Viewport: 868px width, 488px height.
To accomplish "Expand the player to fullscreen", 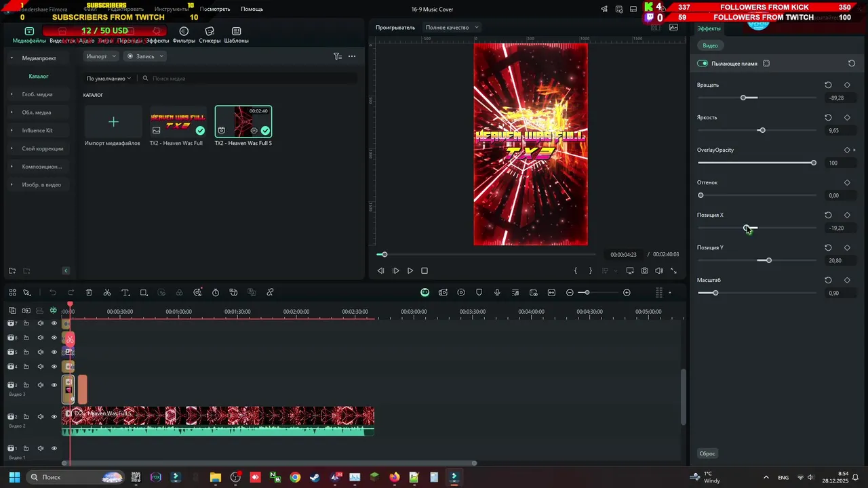I will (x=673, y=270).
